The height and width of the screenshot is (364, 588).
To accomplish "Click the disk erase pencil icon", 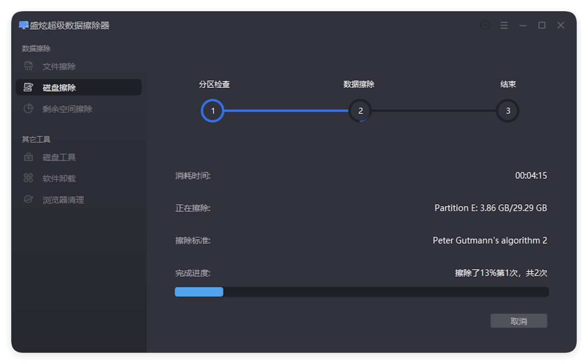I will [x=28, y=87].
